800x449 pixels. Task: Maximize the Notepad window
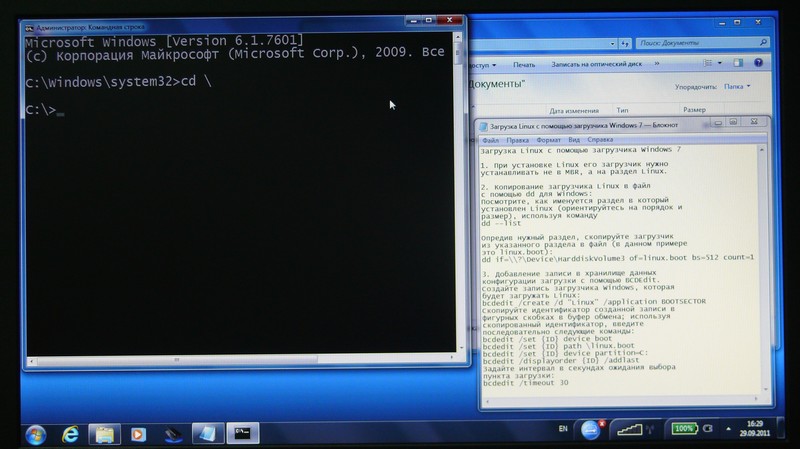tap(733, 122)
